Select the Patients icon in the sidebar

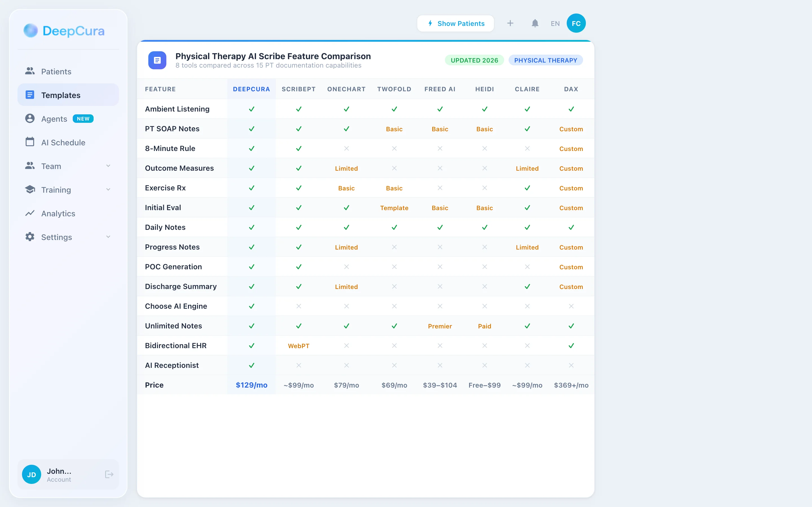point(30,71)
